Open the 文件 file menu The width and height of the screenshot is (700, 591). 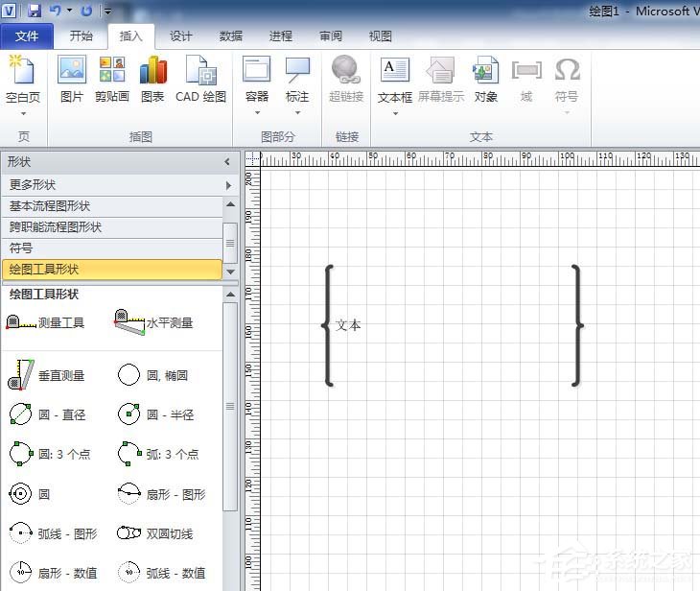pyautogui.click(x=27, y=36)
